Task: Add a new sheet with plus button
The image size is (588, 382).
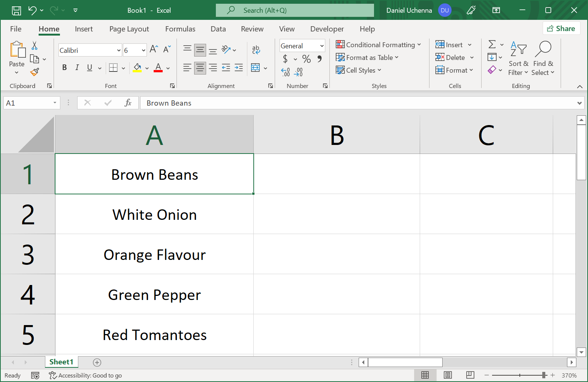Action: click(97, 362)
